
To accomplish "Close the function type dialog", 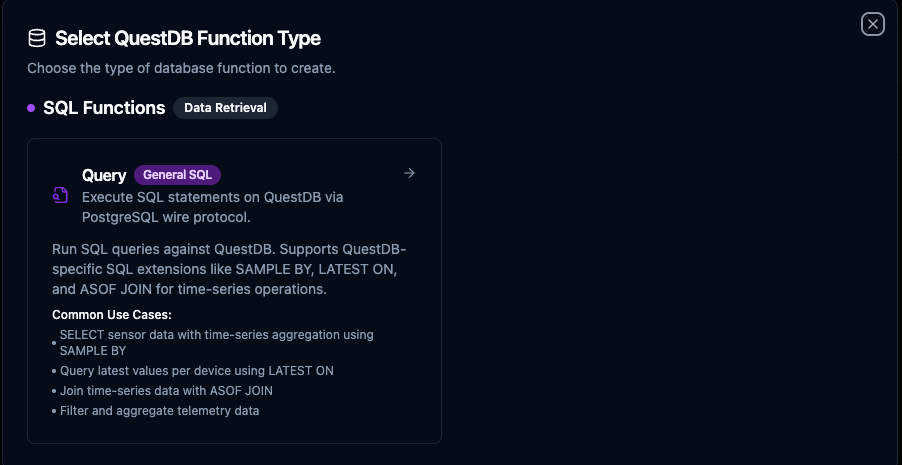I will click(x=873, y=24).
